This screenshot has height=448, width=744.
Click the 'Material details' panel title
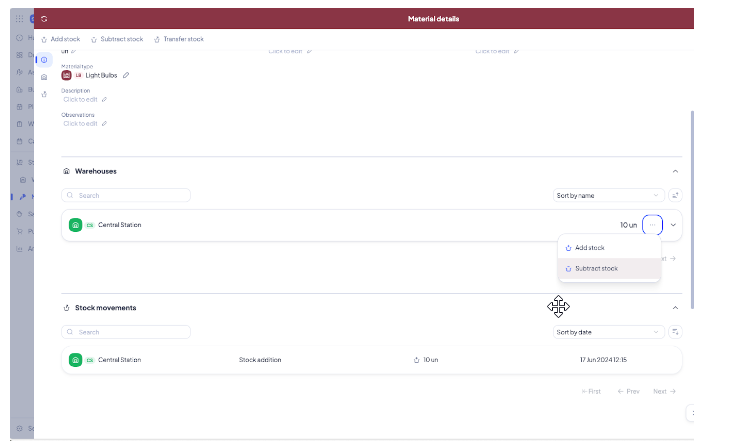[433, 19]
